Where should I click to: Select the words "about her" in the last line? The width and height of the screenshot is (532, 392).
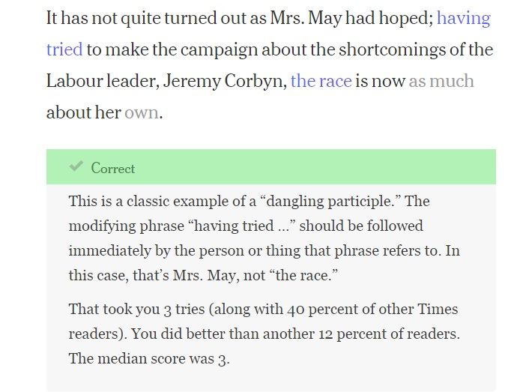pyautogui.click(x=83, y=112)
